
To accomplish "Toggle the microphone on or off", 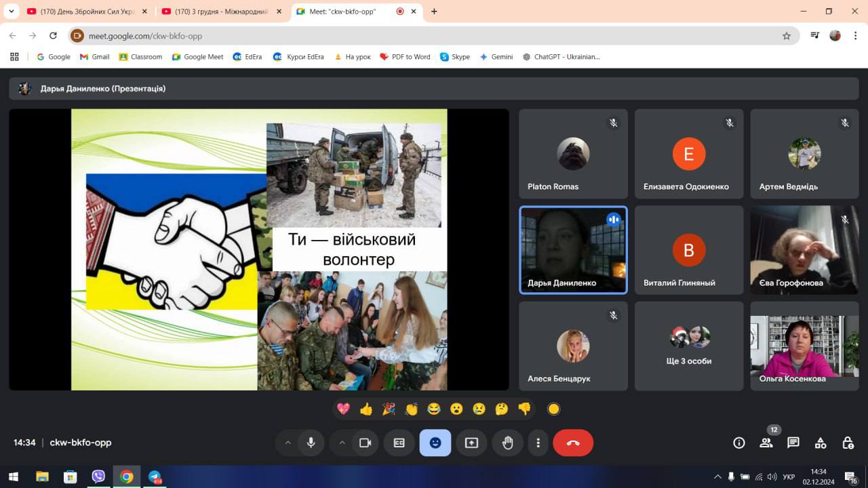I will (x=311, y=443).
